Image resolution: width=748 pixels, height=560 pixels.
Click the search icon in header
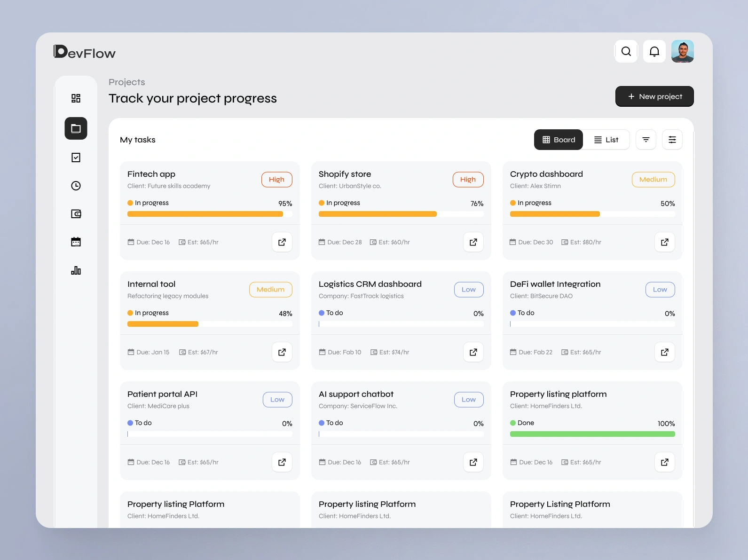(x=626, y=51)
